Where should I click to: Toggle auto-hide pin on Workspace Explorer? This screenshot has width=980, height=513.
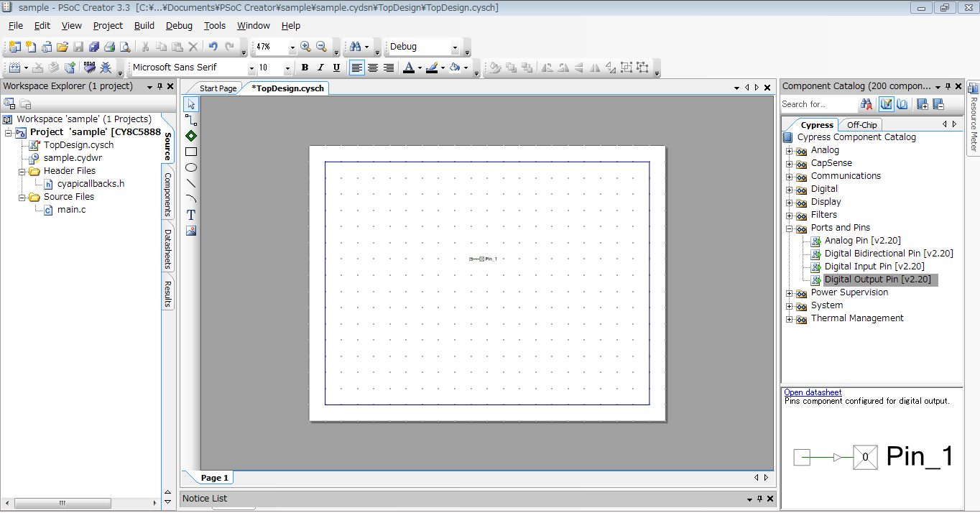160,86
